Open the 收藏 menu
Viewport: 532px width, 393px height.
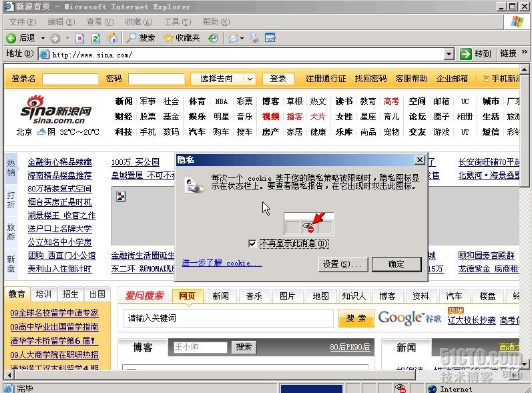pos(138,22)
